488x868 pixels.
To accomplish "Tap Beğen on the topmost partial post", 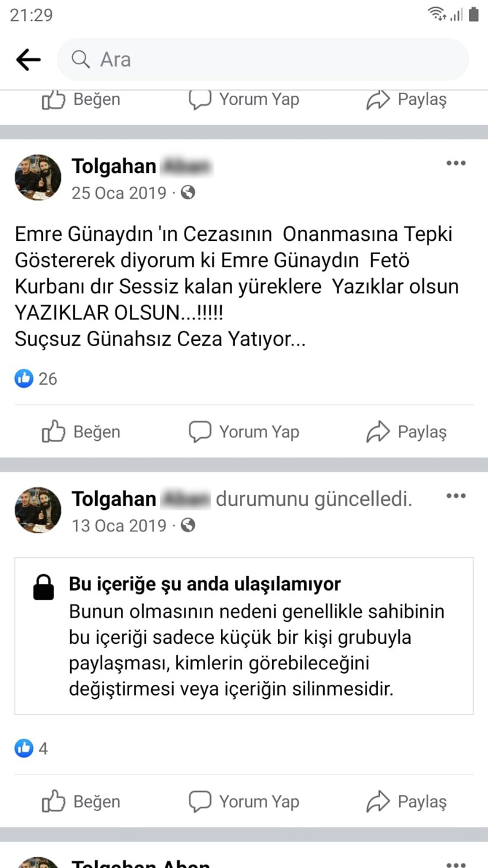I will (x=82, y=99).
